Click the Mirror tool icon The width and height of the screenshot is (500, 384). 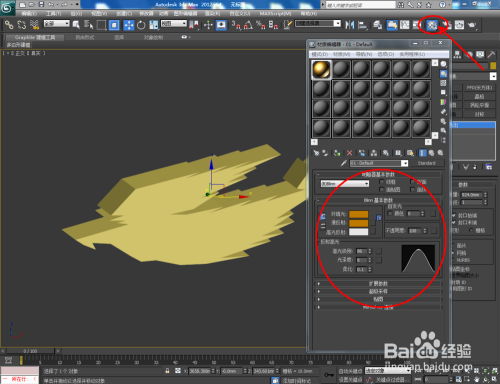click(x=350, y=25)
